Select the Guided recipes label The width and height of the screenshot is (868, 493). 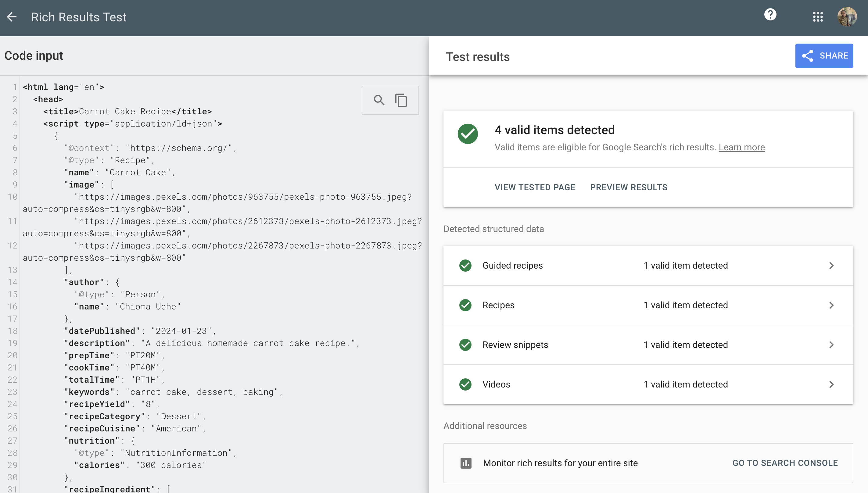512,266
